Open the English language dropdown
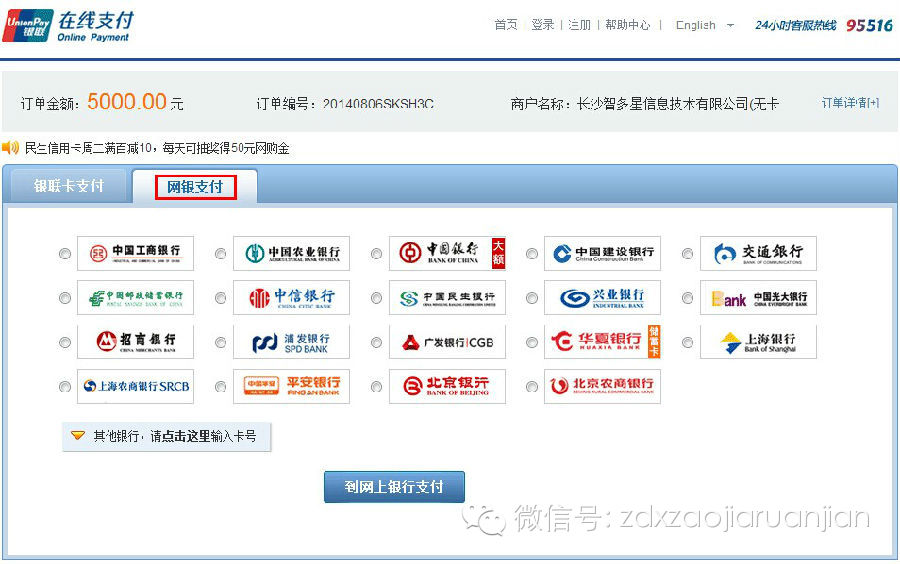Image resolution: width=900 pixels, height=564 pixels. point(705,25)
